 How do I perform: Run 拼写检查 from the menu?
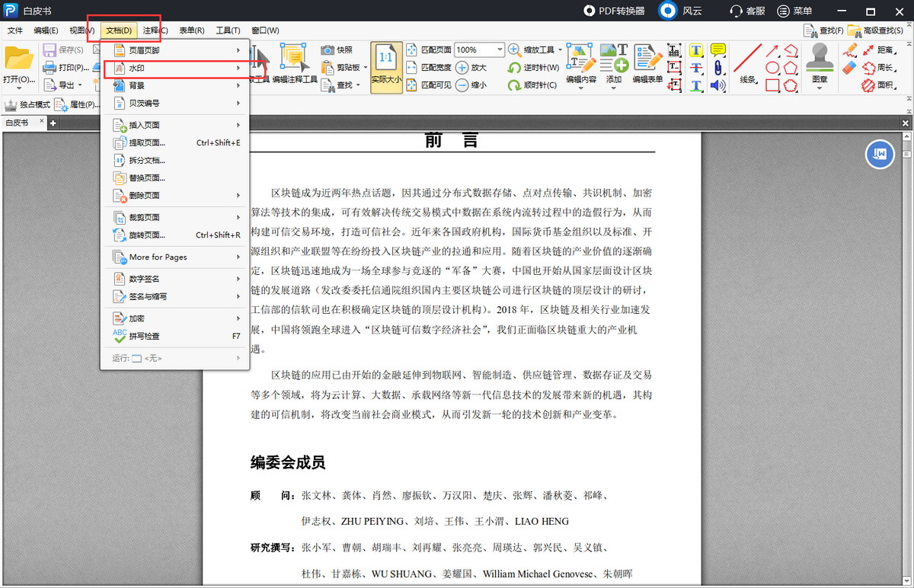[x=175, y=336]
